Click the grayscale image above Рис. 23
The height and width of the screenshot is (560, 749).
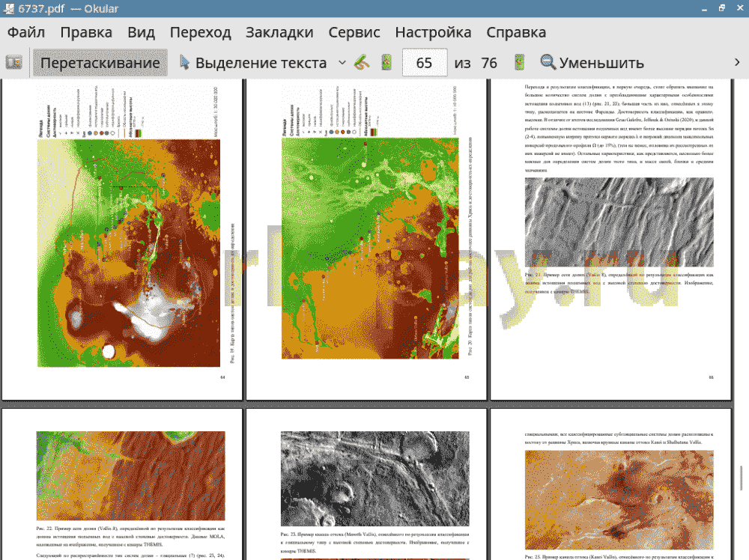click(x=375, y=479)
